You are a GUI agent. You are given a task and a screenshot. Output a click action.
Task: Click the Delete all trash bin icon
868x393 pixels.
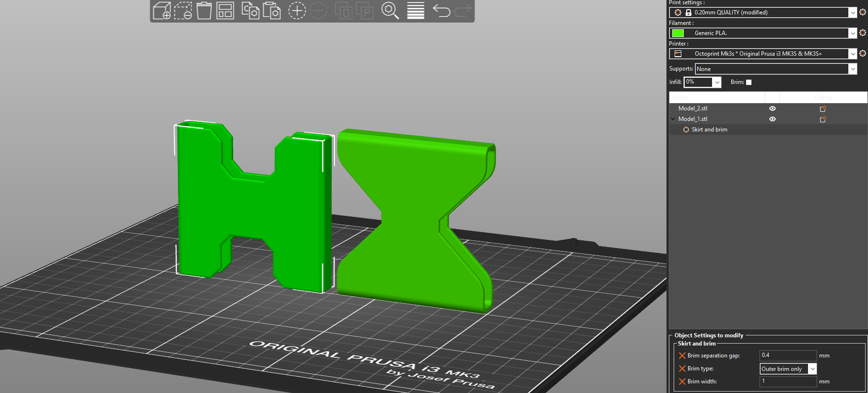[204, 11]
